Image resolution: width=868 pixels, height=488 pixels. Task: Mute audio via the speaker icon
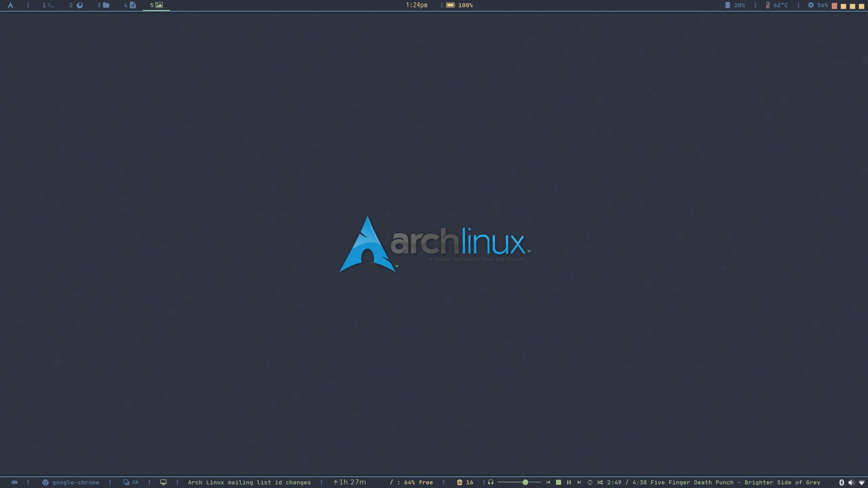pos(852,482)
